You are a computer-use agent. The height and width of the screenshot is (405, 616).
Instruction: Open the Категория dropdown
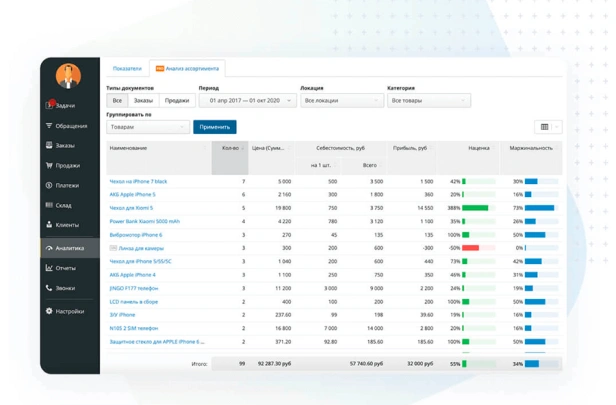click(428, 101)
